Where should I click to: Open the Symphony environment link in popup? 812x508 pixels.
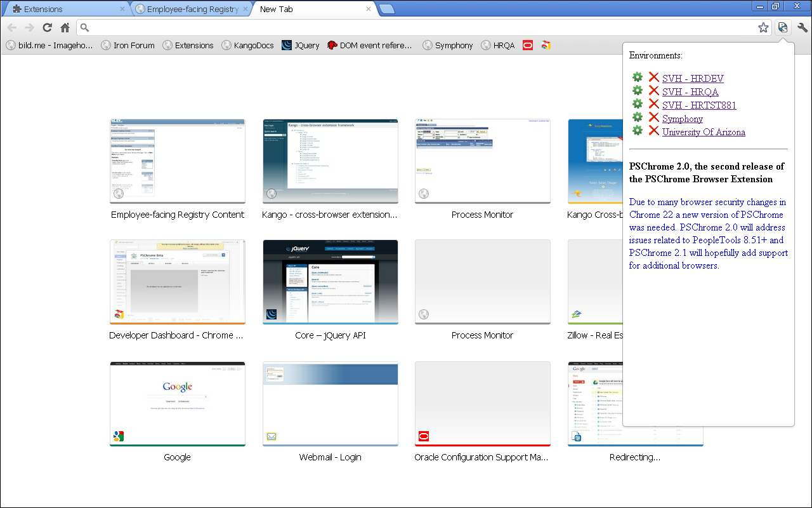click(x=683, y=119)
